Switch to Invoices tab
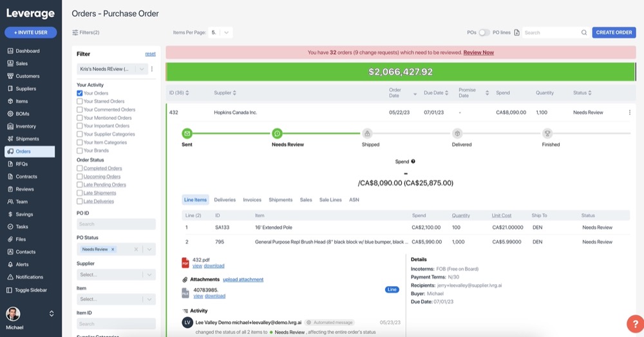644x337 pixels. pyautogui.click(x=252, y=200)
